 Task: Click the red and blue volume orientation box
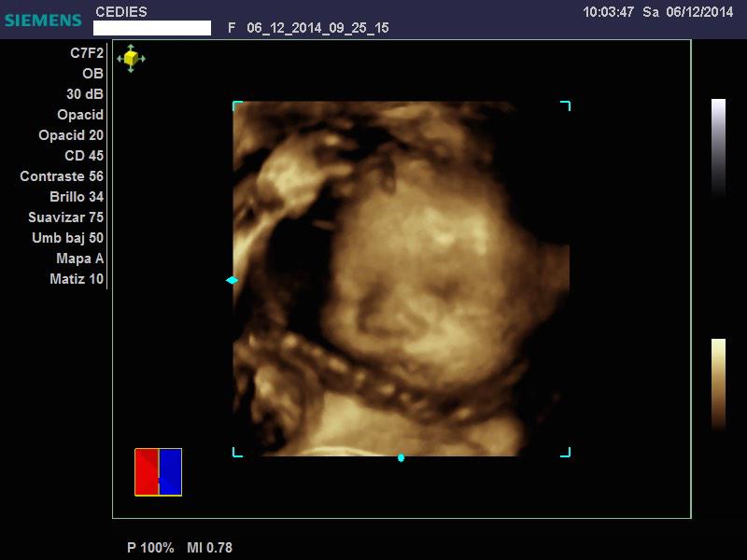coord(158,472)
